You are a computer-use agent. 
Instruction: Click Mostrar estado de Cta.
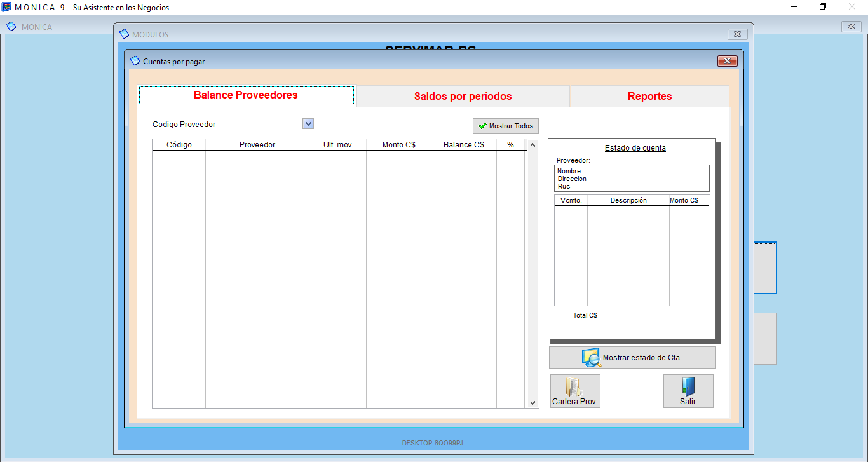tap(632, 357)
